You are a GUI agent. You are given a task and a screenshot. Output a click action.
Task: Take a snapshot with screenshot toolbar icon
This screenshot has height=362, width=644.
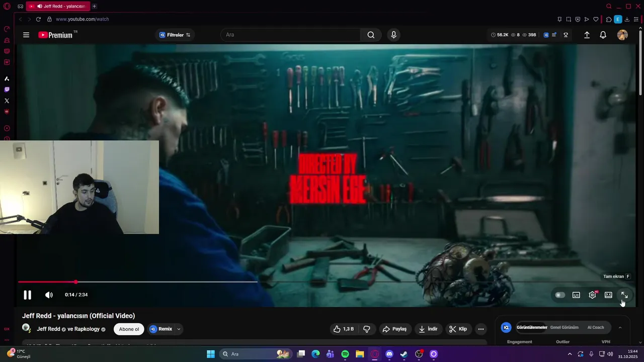point(569,19)
